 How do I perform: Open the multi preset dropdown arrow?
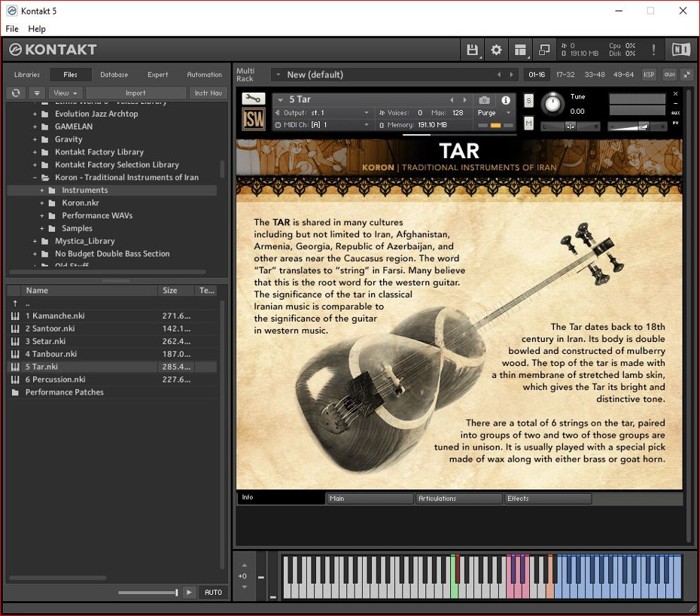coord(278,75)
